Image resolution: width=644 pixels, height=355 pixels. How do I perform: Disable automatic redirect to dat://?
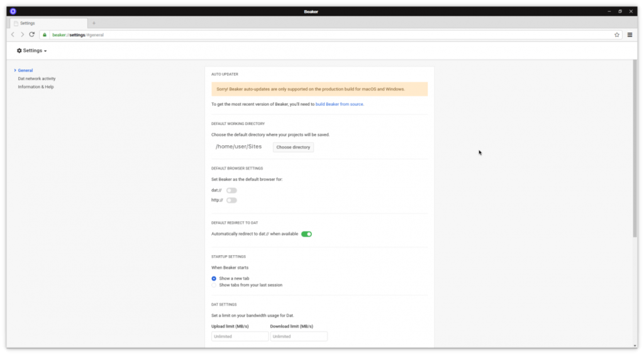click(306, 234)
